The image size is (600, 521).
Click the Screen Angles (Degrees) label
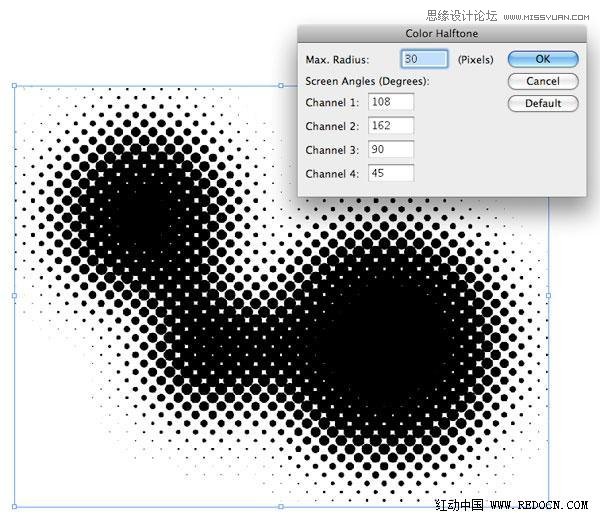(x=367, y=81)
